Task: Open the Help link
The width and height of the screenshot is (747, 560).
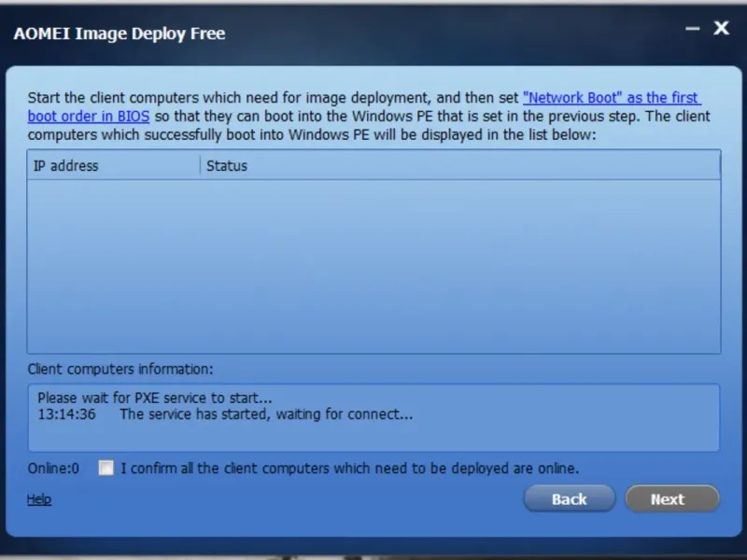Action: coord(39,499)
